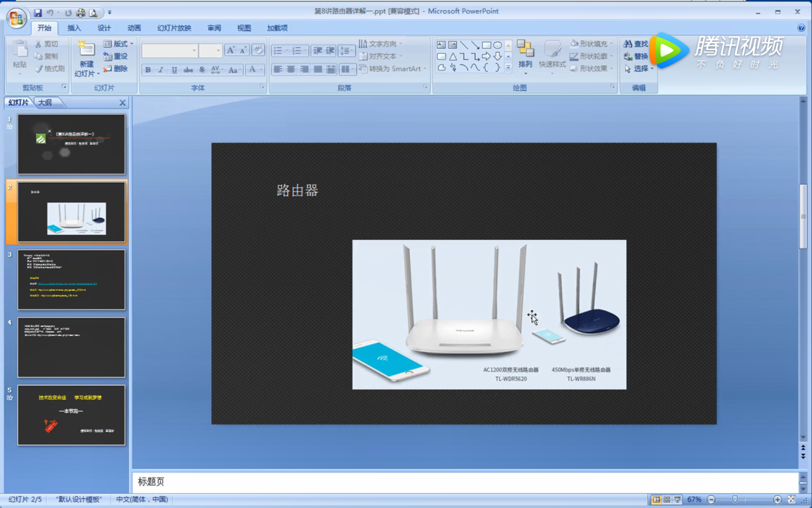Click 重设 reset slide button
The image size is (812, 508).
coord(116,56)
